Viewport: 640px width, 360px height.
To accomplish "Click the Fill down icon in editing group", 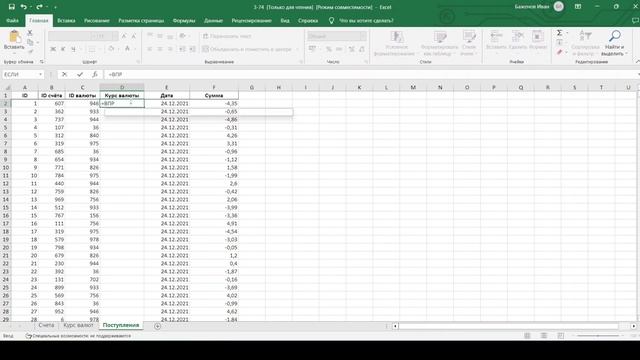I will pyautogui.click(x=560, y=42).
